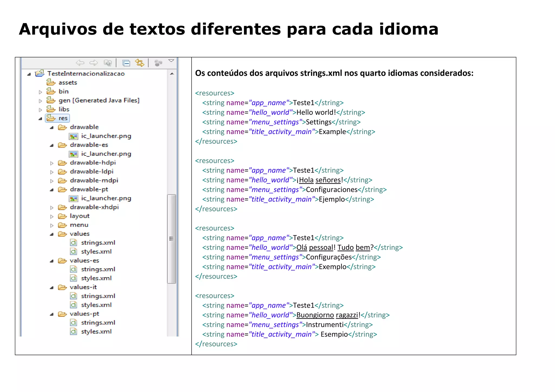Expand the menu folder

[x=52, y=226]
